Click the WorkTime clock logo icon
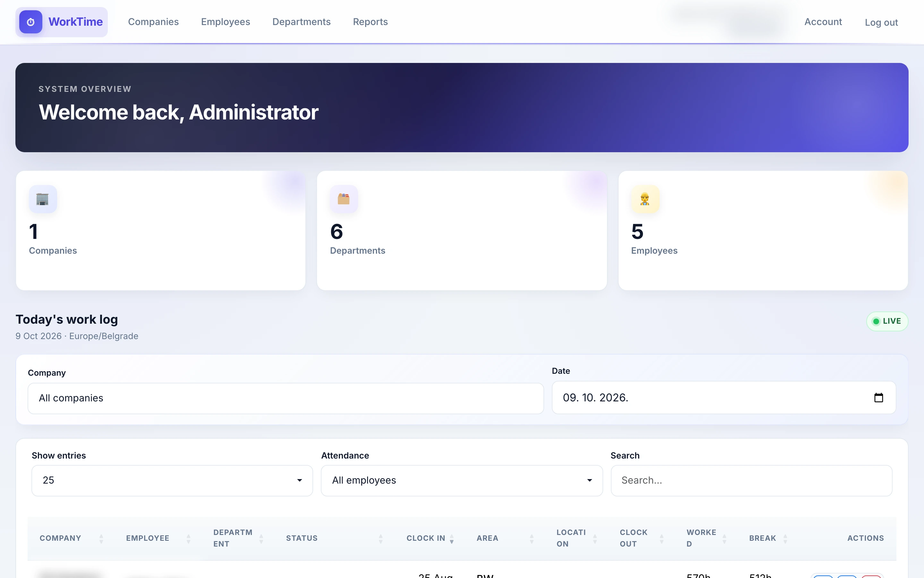 pos(30,22)
